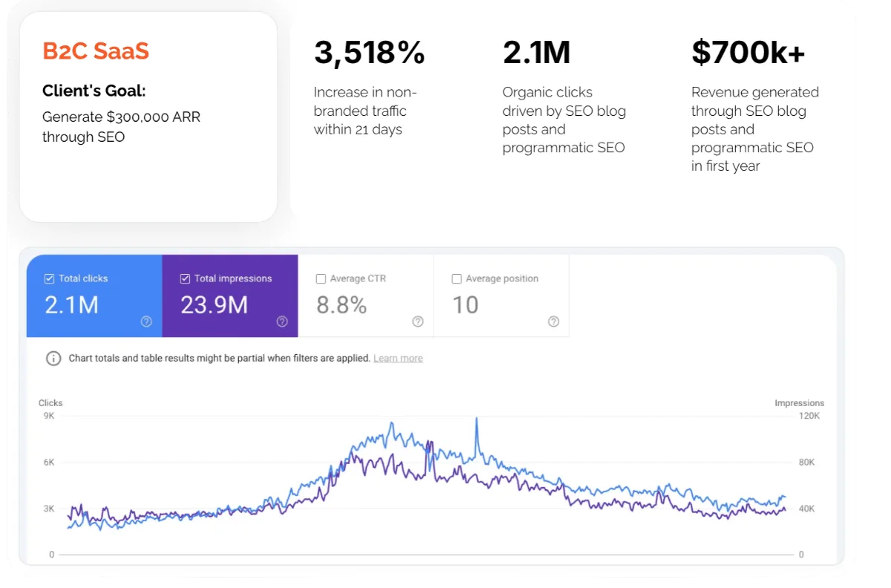Screen dimensions: 891x588
Task: Select the 2.1M total clicks value
Action: (x=71, y=305)
